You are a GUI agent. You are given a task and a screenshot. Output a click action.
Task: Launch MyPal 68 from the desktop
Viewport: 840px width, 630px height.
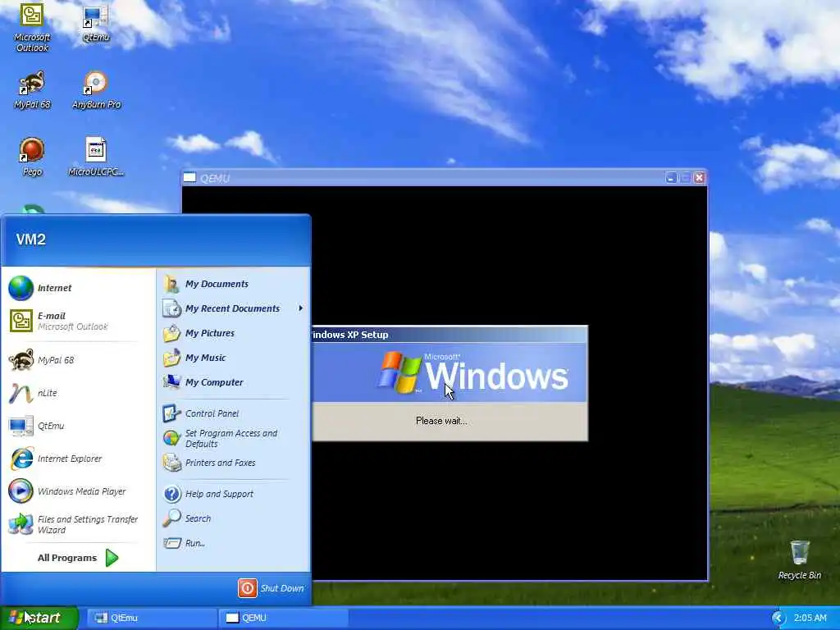pos(32,90)
